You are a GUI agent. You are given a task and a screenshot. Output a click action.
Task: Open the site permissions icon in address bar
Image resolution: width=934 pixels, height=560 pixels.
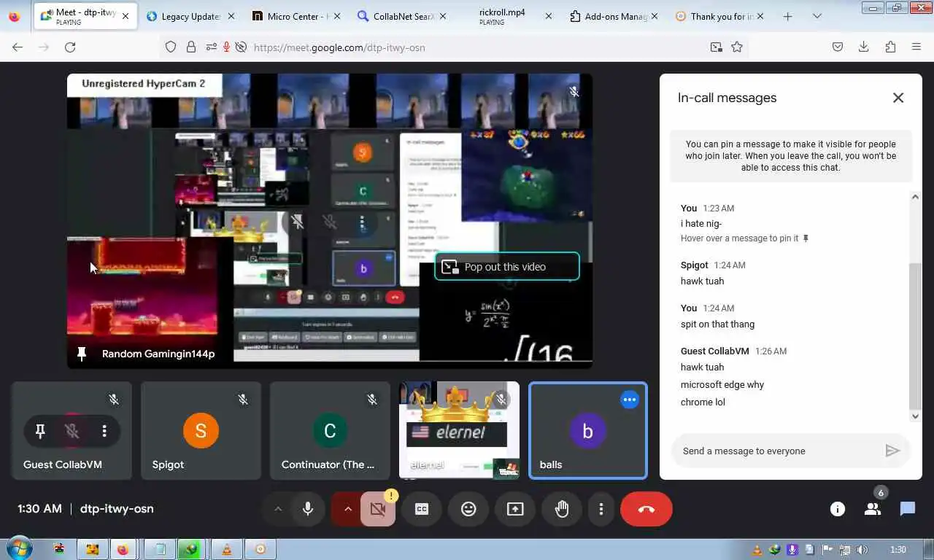click(x=211, y=47)
